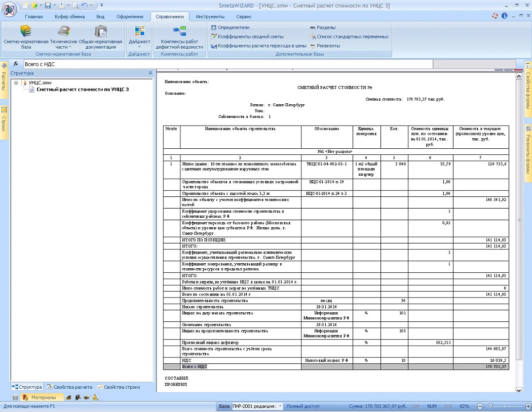
Task: Click the lifebuoy help icon
Action: [x=495, y=16]
